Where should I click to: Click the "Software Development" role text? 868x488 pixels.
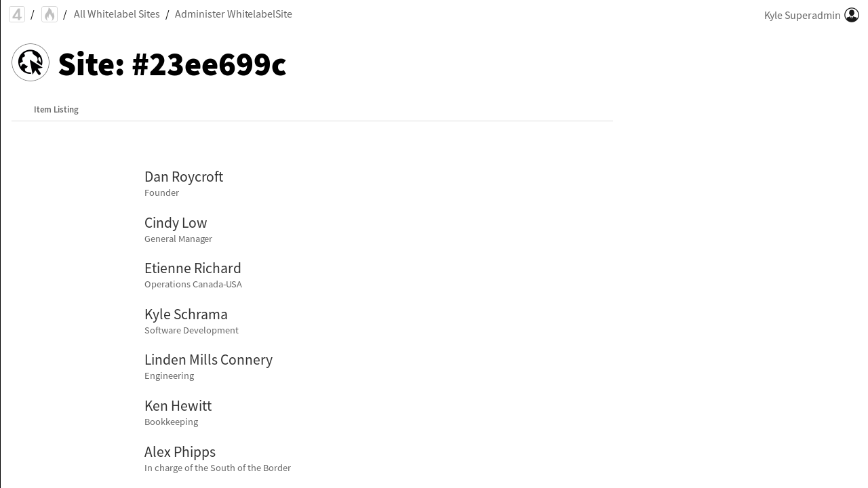pyautogui.click(x=191, y=331)
